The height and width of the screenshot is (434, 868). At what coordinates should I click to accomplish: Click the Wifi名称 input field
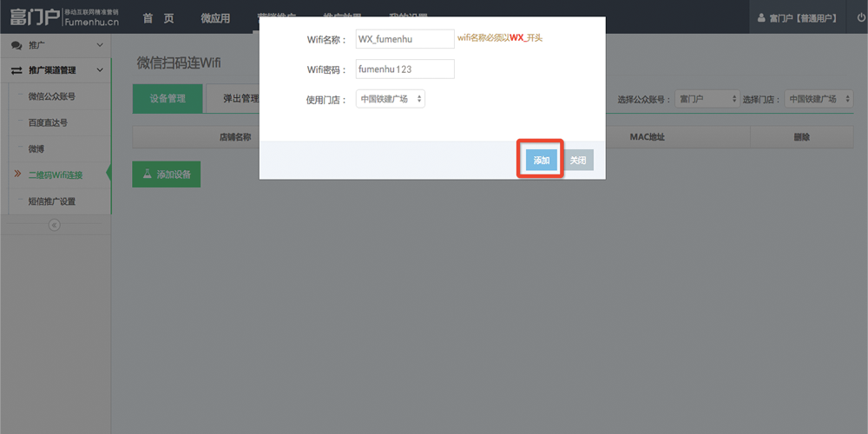pyautogui.click(x=405, y=39)
